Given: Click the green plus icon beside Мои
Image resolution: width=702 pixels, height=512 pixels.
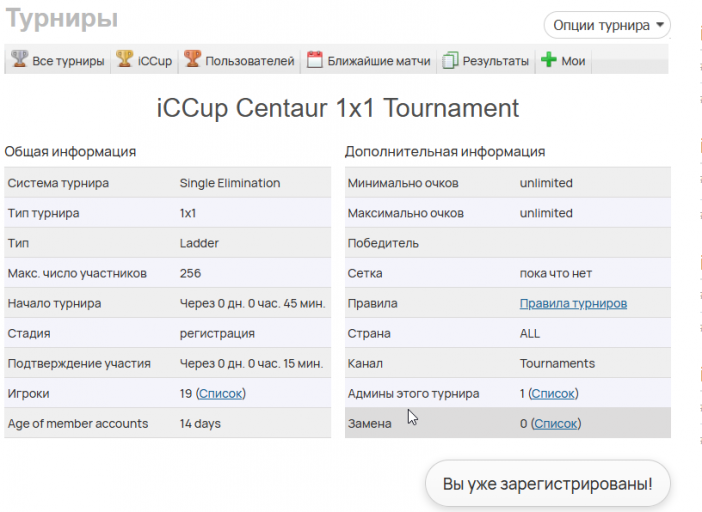Looking at the screenshot, I should point(548,60).
